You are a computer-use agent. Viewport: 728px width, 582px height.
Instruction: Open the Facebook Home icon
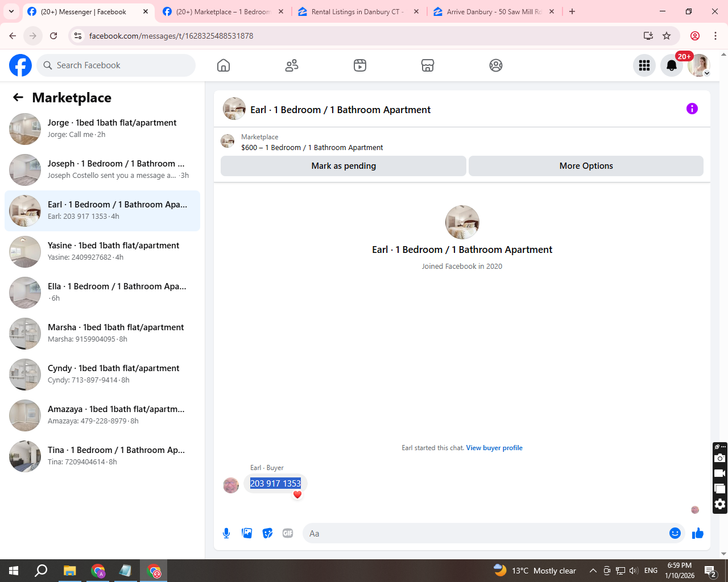tap(224, 65)
